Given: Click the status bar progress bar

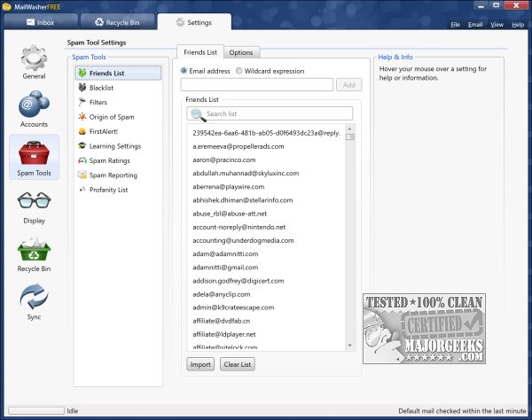Looking at the screenshot, I should 36,410.
